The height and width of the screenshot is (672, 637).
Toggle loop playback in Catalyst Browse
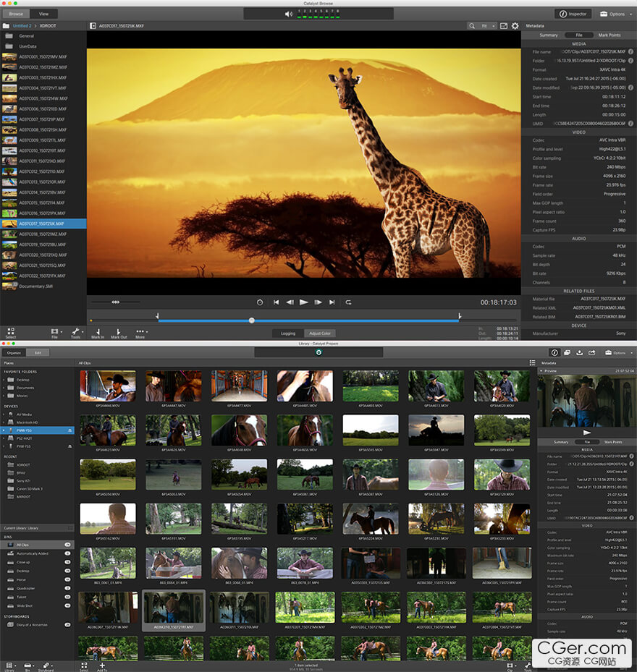(x=348, y=302)
